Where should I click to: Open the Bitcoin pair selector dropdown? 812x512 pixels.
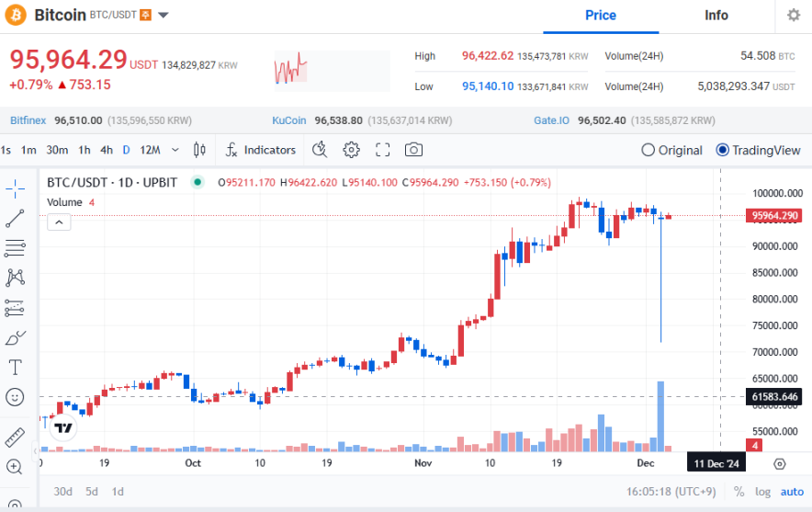[x=163, y=16]
